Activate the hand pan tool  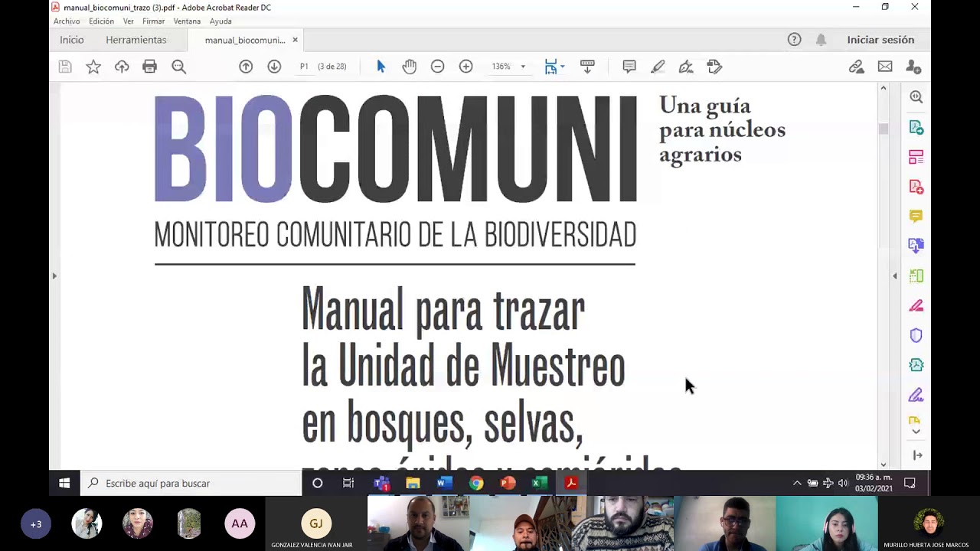[x=409, y=67]
